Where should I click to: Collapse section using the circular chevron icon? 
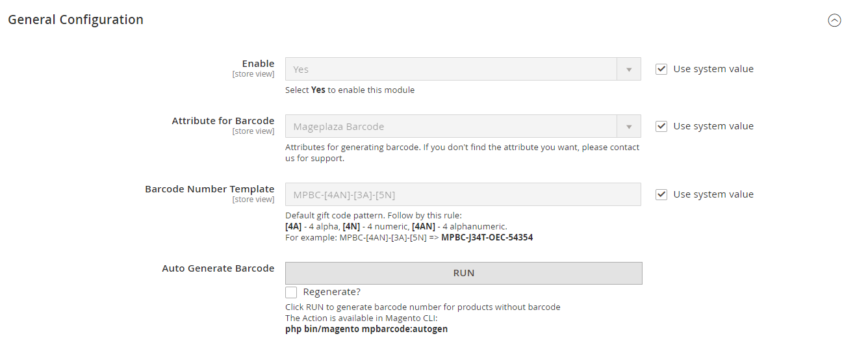pos(834,20)
